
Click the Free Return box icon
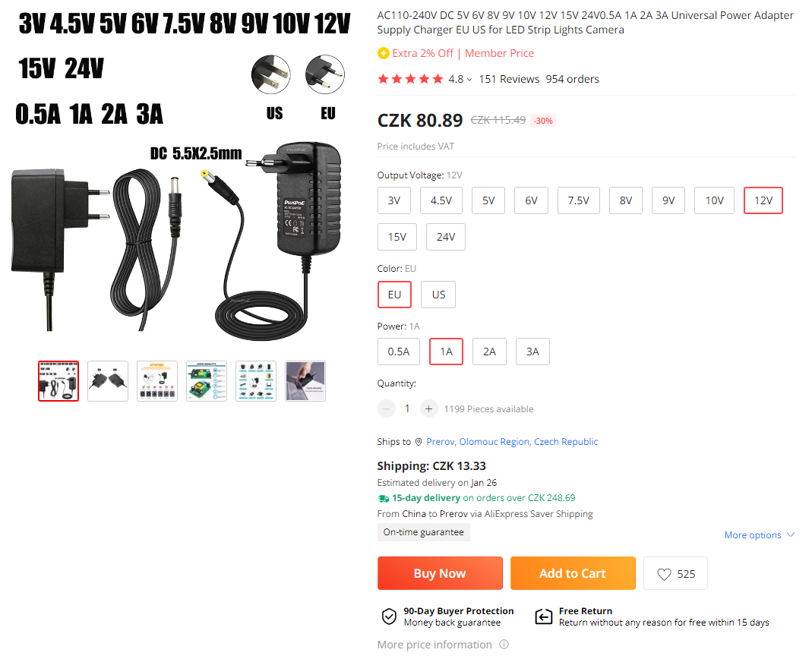(x=544, y=616)
